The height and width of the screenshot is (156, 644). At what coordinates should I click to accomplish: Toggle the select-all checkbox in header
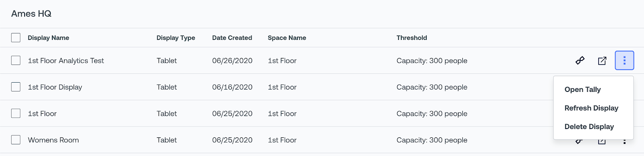coord(16,38)
